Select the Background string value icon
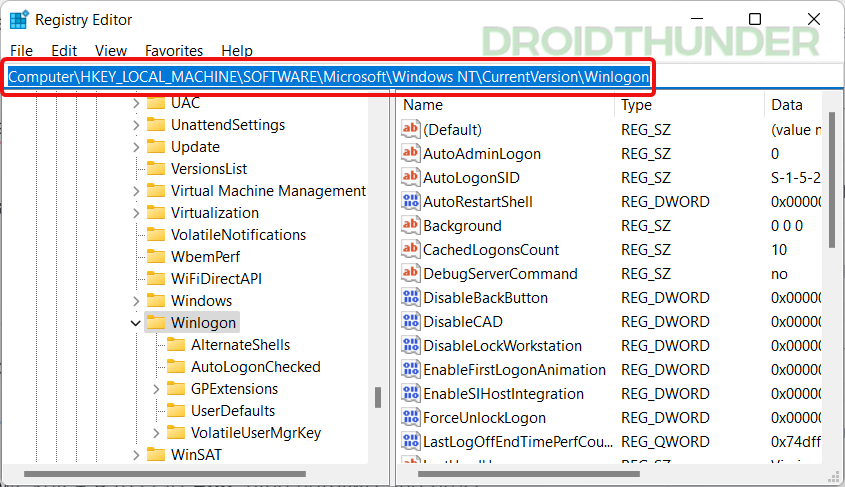This screenshot has width=845, height=487. [x=410, y=226]
